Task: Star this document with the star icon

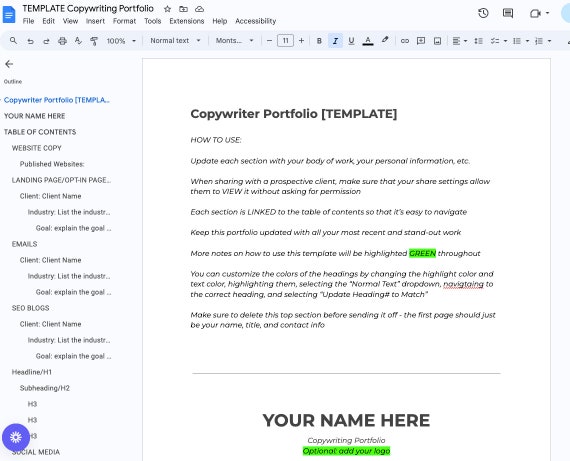Action: click(x=167, y=9)
